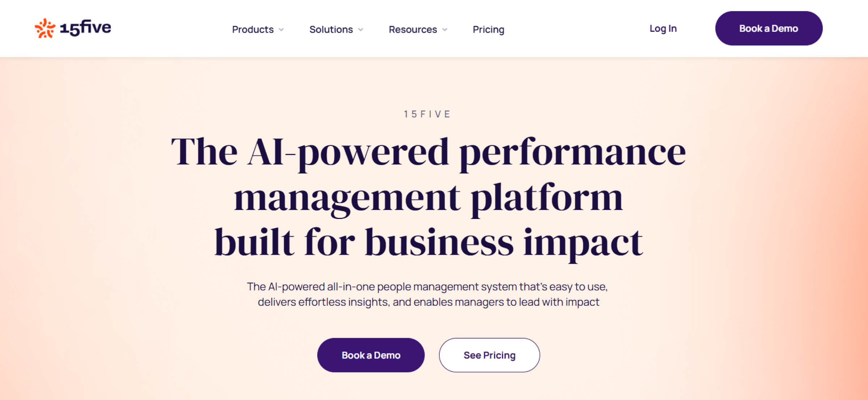Screen dimensions: 868x400
Task: Expand the chevron beside Solutions
Action: tap(361, 30)
